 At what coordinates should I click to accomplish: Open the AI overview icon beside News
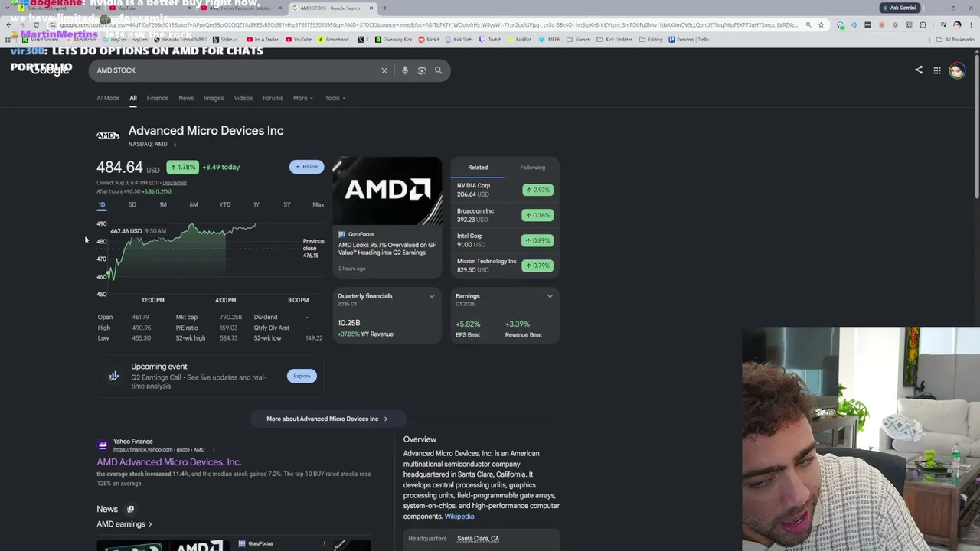click(x=130, y=509)
